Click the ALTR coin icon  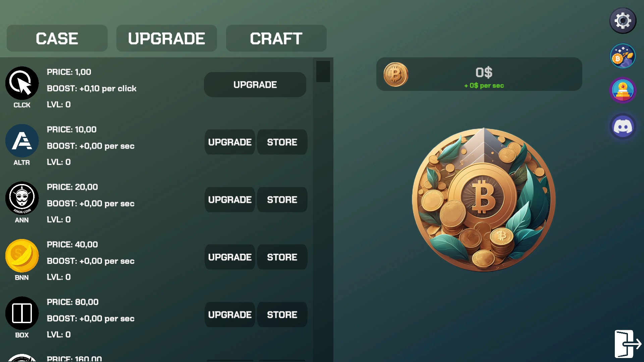pos(22,141)
